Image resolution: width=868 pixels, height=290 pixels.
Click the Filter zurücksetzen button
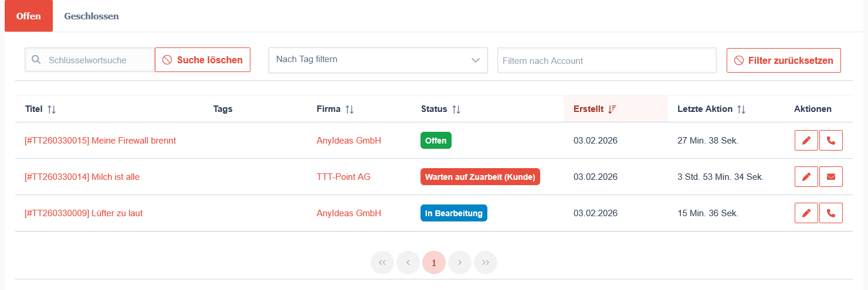(784, 60)
